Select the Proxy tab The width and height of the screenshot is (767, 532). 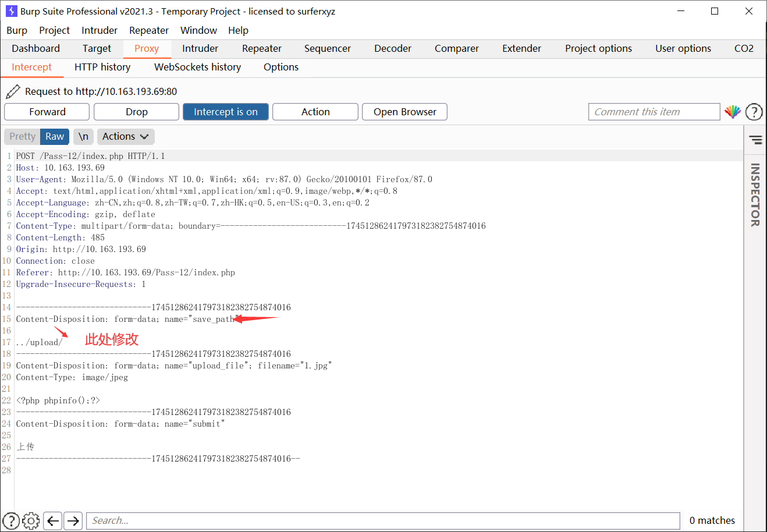click(147, 48)
